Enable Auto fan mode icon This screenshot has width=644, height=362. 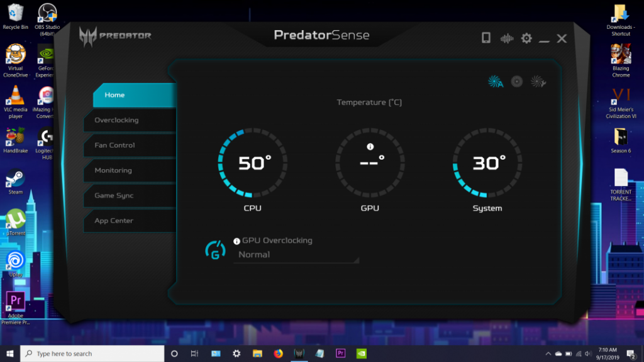[496, 82]
